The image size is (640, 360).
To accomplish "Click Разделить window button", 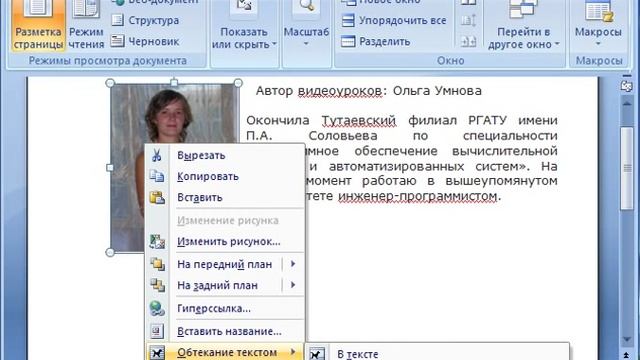I will click(376, 42).
